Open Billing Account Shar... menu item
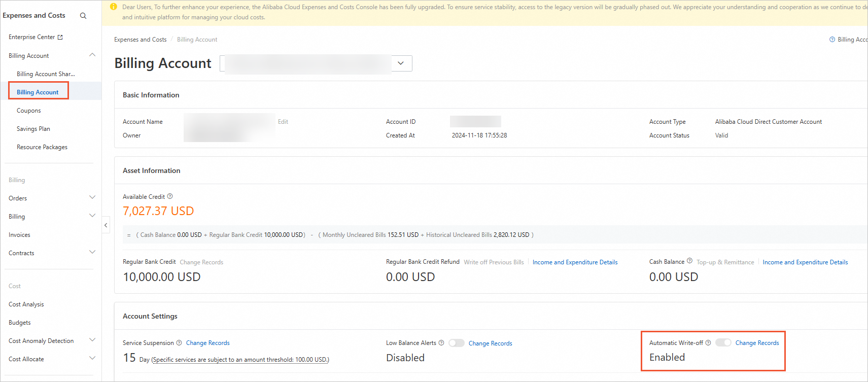This screenshot has height=382, width=868. pyautogui.click(x=46, y=74)
